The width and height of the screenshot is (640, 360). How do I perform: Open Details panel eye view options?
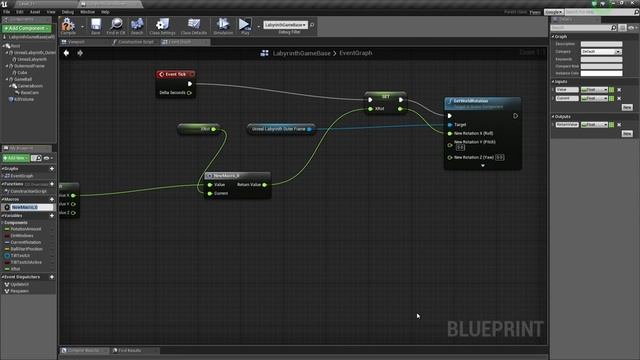[x=633, y=28]
